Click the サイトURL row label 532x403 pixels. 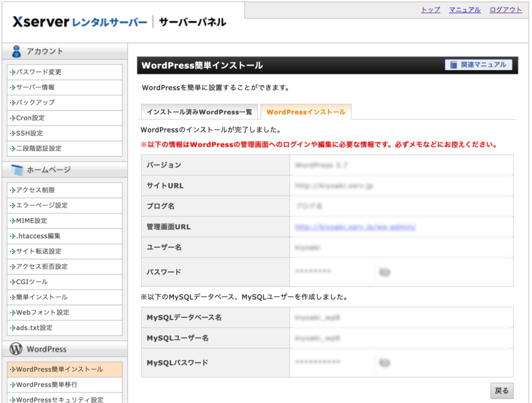tap(165, 186)
